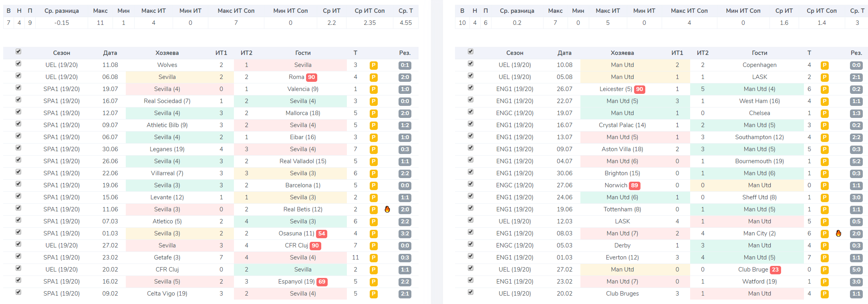This screenshot has height=304, width=868.
Task: Click the fire icon in Man Utd–Man City row
Action: pos(838,233)
